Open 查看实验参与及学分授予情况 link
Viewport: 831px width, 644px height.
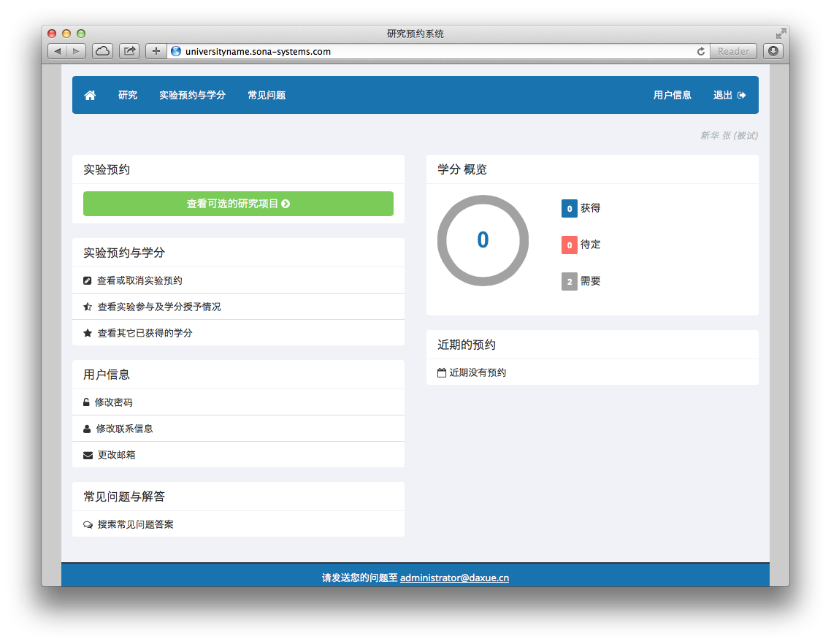(159, 307)
